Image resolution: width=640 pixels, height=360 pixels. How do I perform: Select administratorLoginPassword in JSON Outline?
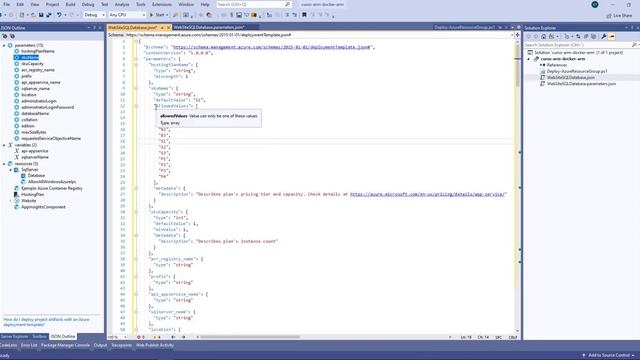pyautogui.click(x=48, y=107)
